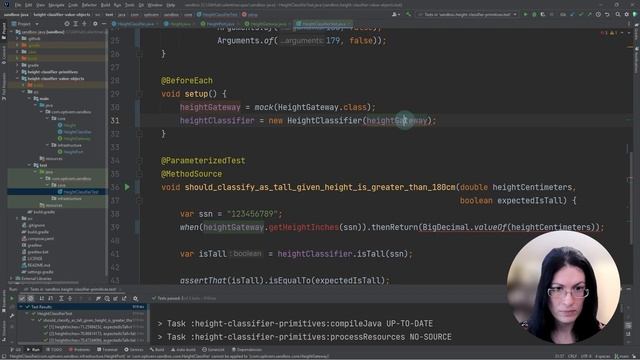Open the File menu
The height and width of the screenshot is (360, 640).
click(18, 5)
